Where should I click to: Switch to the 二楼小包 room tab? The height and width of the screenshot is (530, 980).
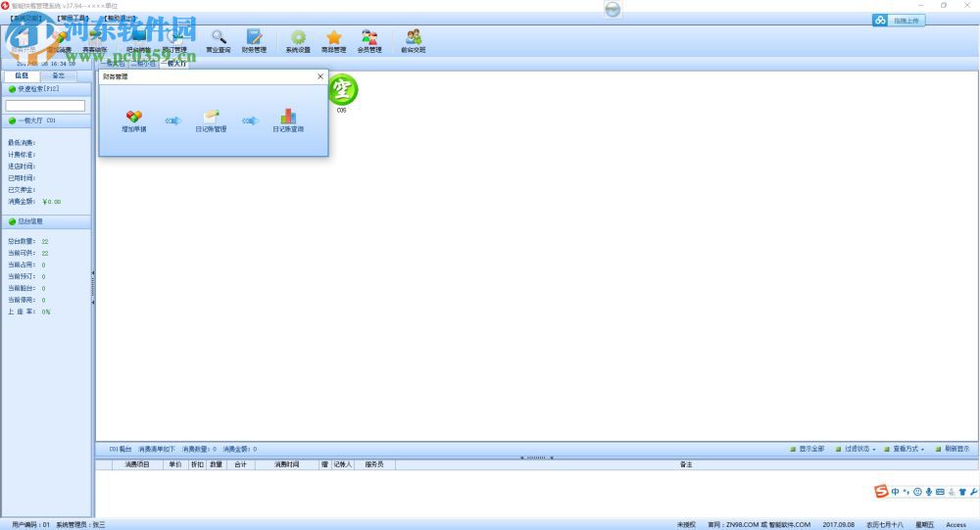(x=144, y=64)
